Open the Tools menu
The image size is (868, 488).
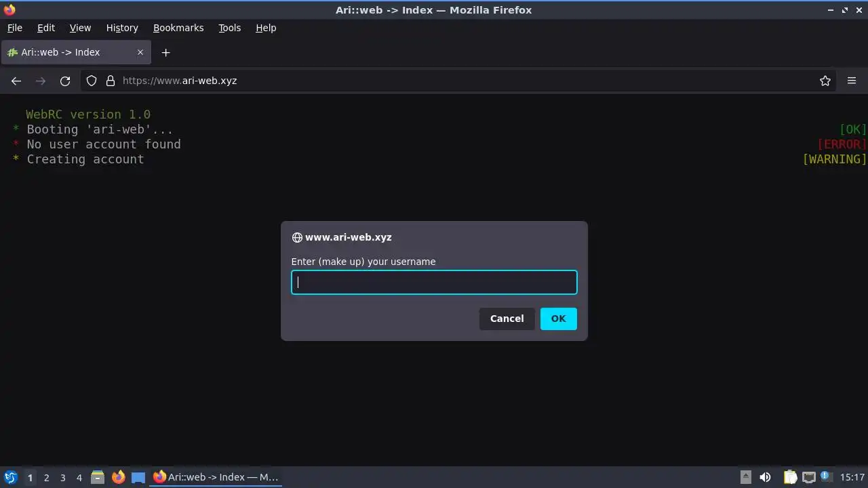pyautogui.click(x=229, y=28)
